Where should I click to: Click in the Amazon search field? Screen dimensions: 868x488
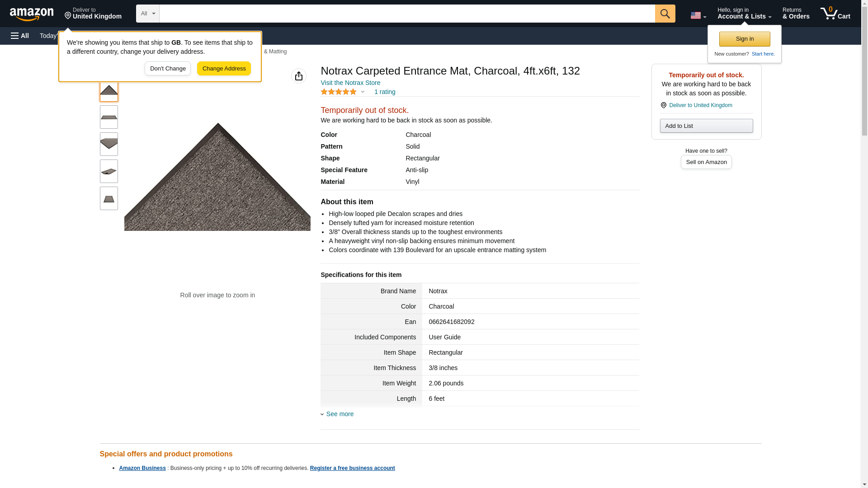[407, 14]
